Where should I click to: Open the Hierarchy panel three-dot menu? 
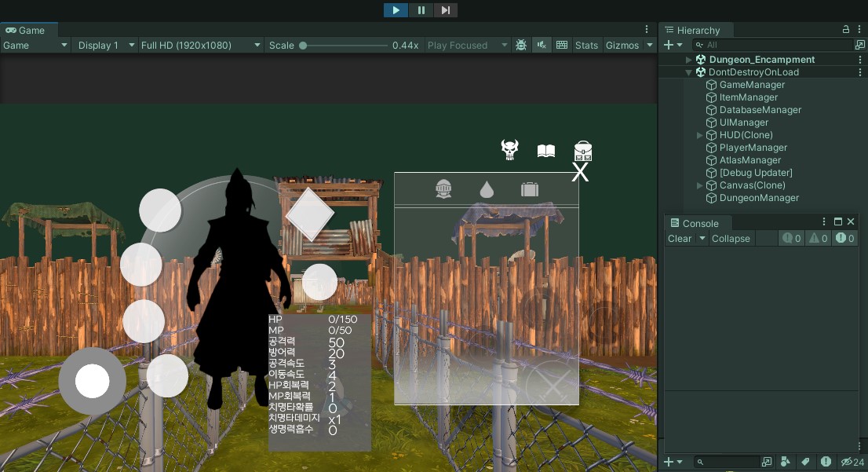coord(859,29)
